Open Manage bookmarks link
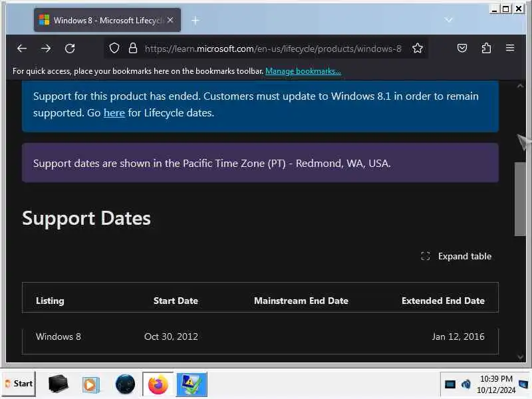This screenshot has width=532, height=399. tap(303, 71)
